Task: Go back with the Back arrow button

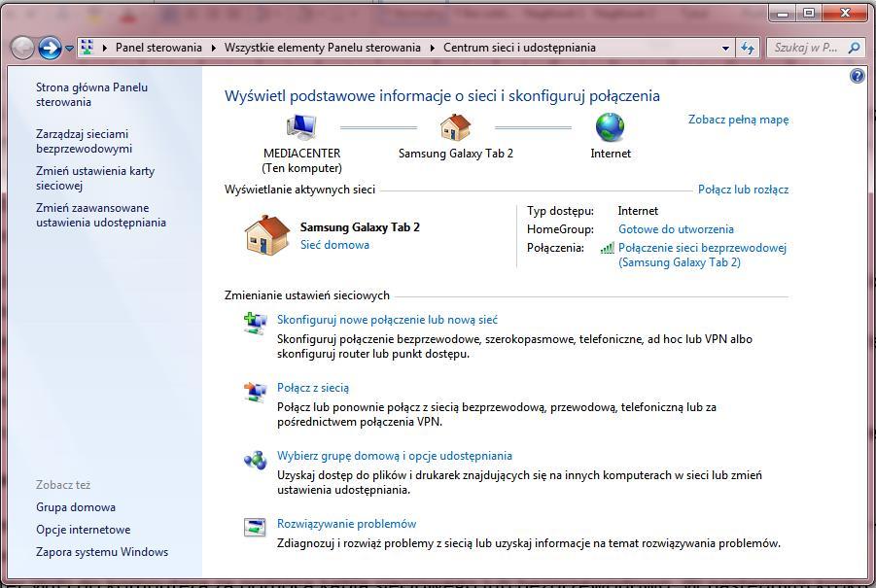Action: click(x=23, y=48)
